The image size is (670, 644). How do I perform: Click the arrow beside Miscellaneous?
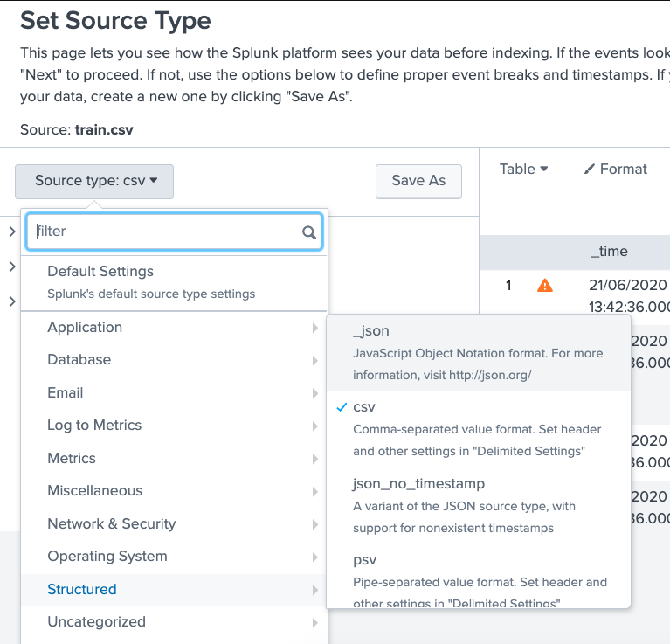(x=315, y=491)
